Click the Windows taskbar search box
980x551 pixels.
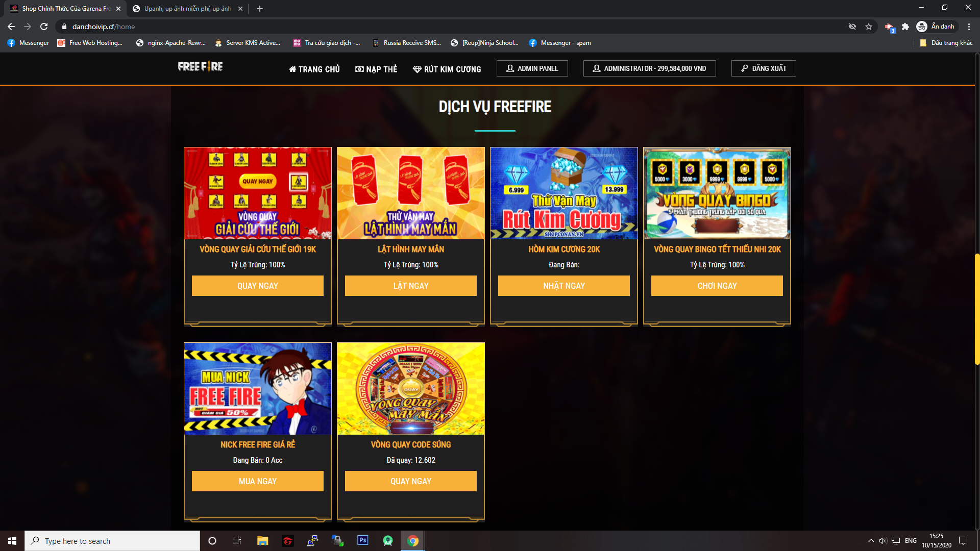(112, 541)
